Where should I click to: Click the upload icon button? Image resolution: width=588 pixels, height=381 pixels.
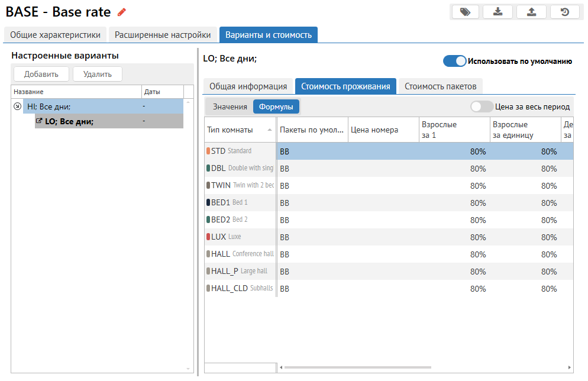(x=531, y=12)
